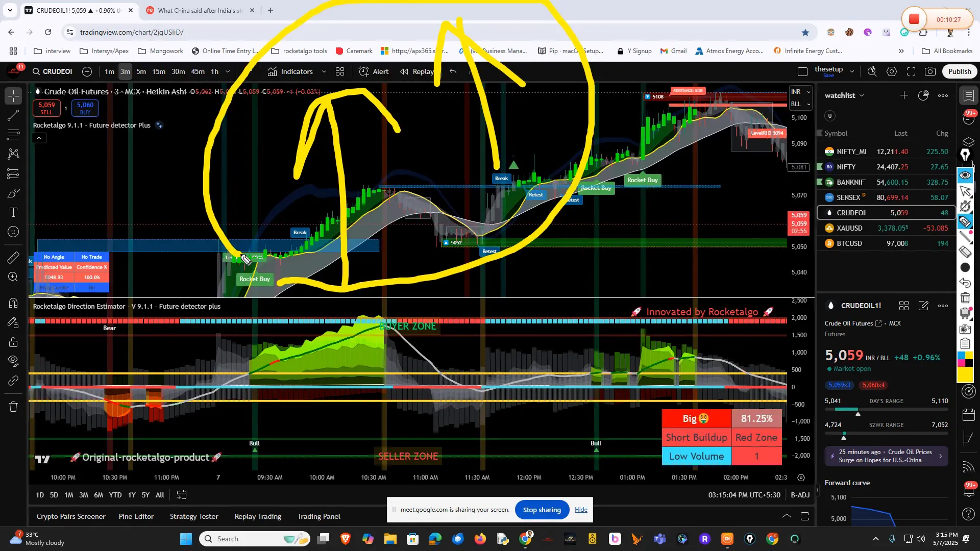Open the Pine Editor tab
Screen dimensions: 980x551
136,516
